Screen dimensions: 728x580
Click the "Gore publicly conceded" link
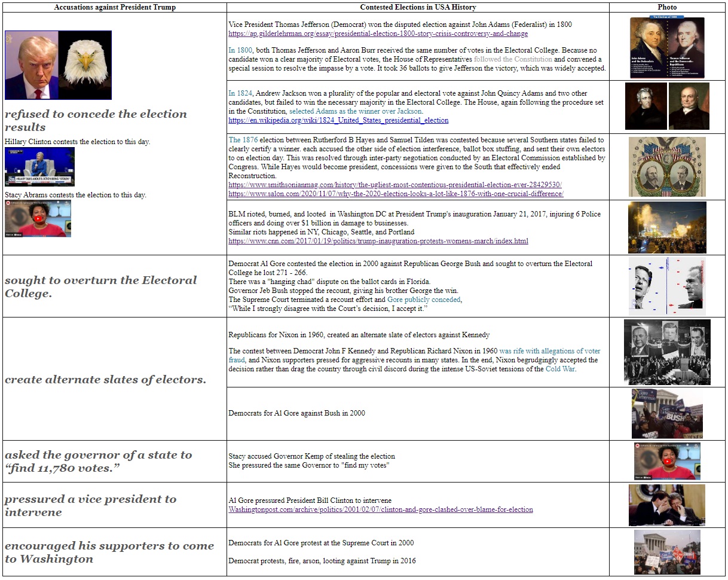click(424, 300)
